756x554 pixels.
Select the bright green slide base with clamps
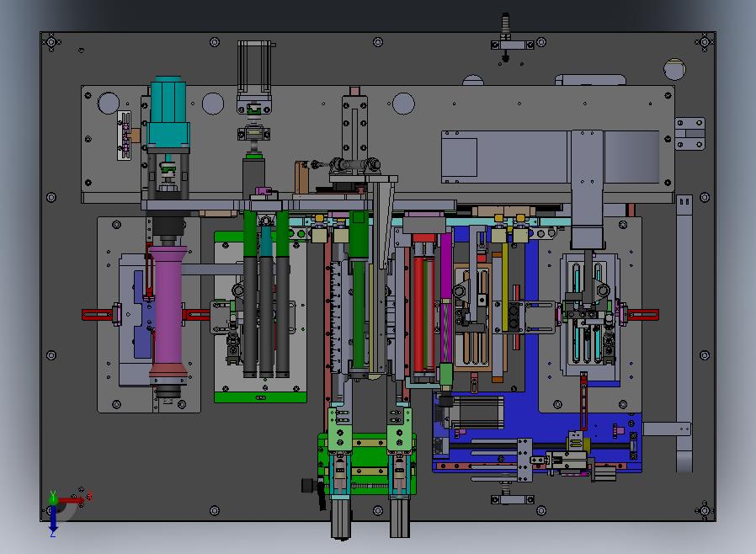pos(366,464)
